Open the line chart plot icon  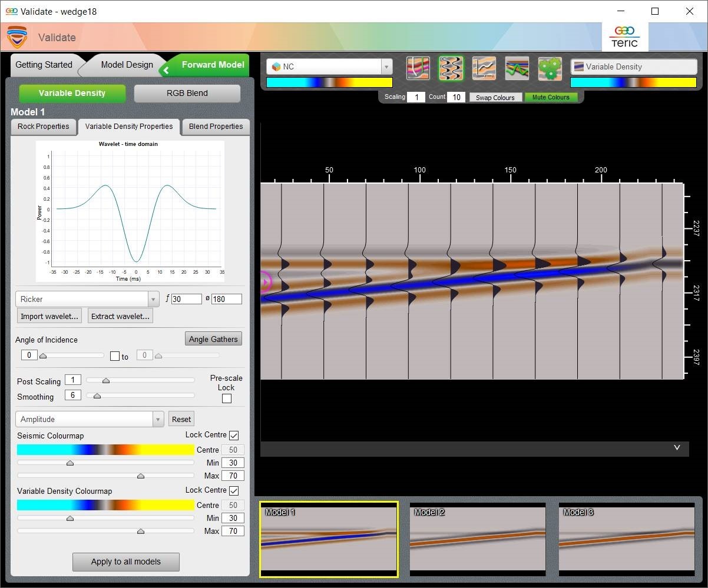(484, 68)
